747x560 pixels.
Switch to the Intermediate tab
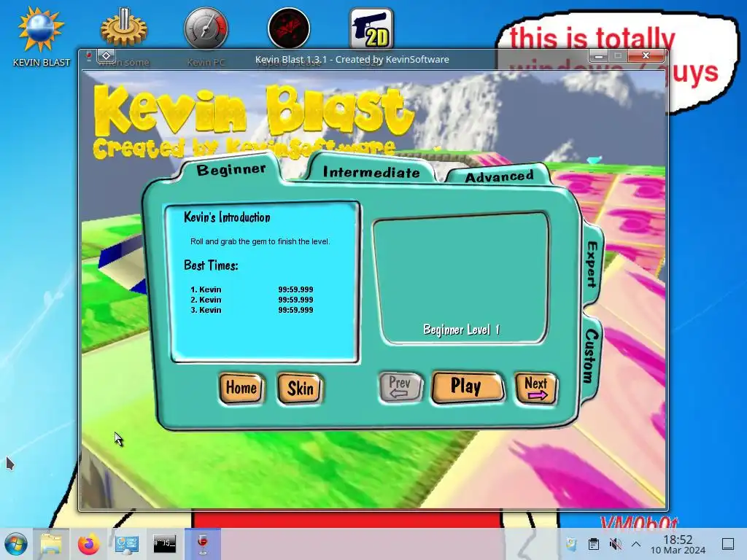click(x=371, y=172)
